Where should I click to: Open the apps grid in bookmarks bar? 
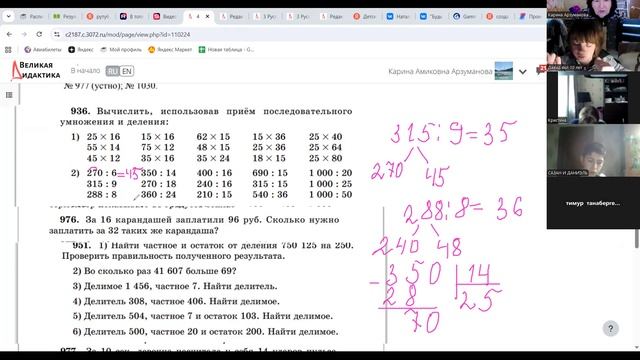click(8, 50)
